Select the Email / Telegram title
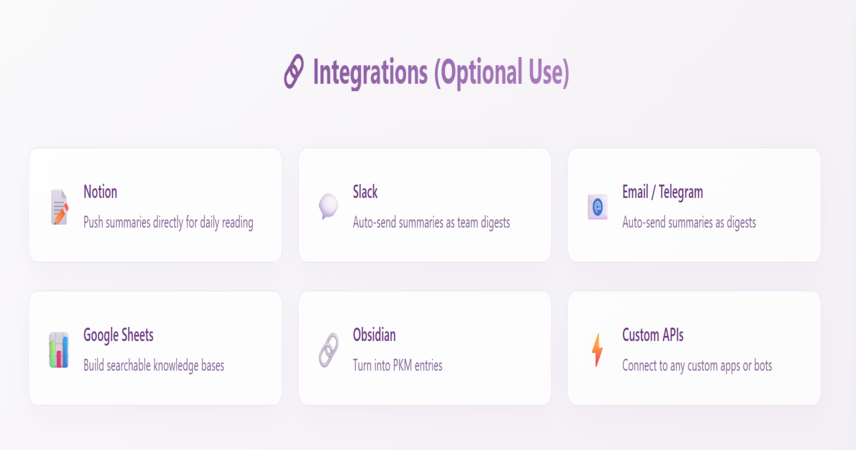The height and width of the screenshot is (450, 856). 662,192
